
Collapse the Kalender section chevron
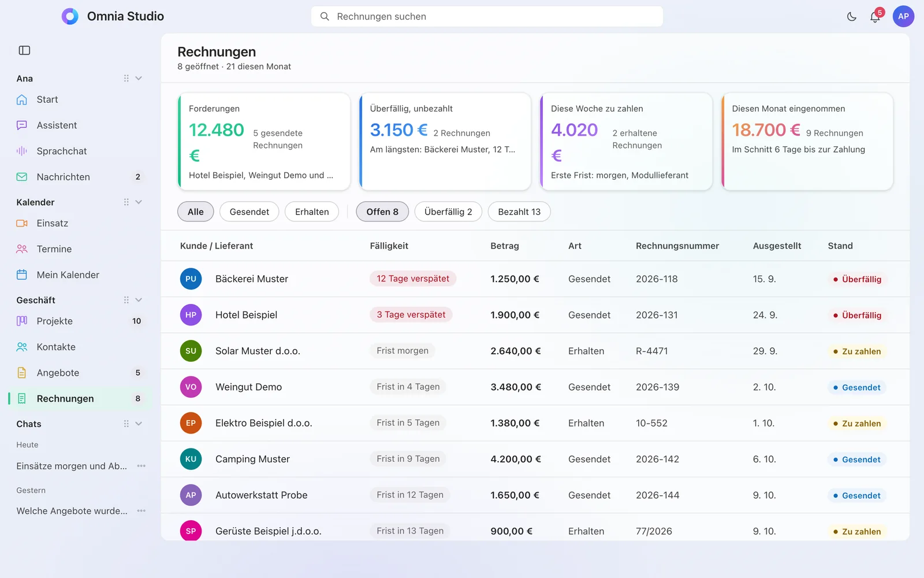click(139, 202)
